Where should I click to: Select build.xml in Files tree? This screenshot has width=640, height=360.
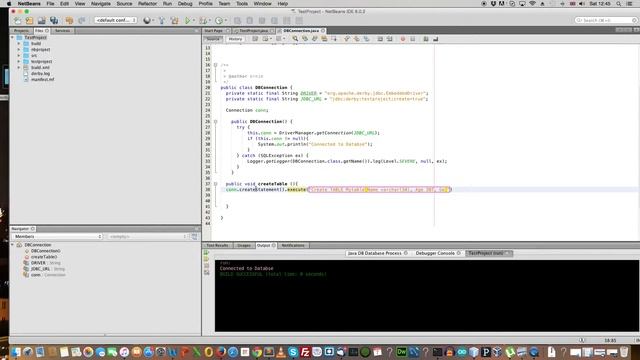40,67
